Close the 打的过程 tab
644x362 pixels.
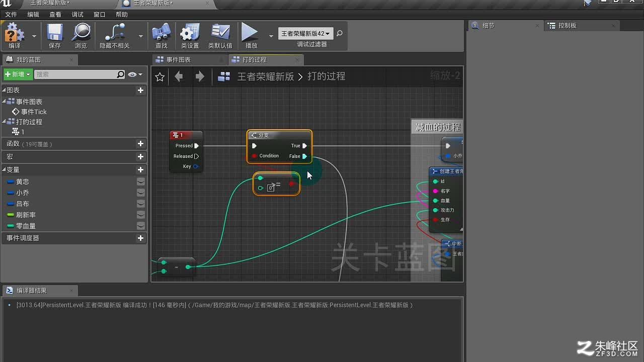click(x=297, y=60)
